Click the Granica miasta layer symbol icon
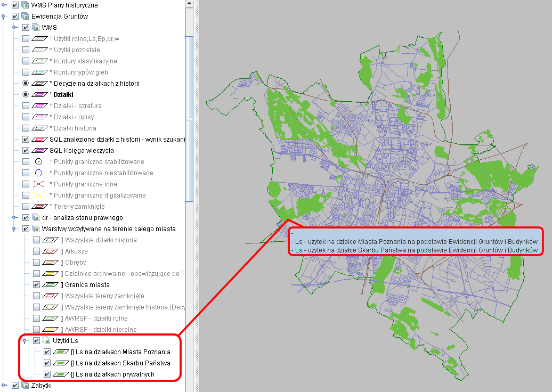552x392 pixels. click(50, 285)
